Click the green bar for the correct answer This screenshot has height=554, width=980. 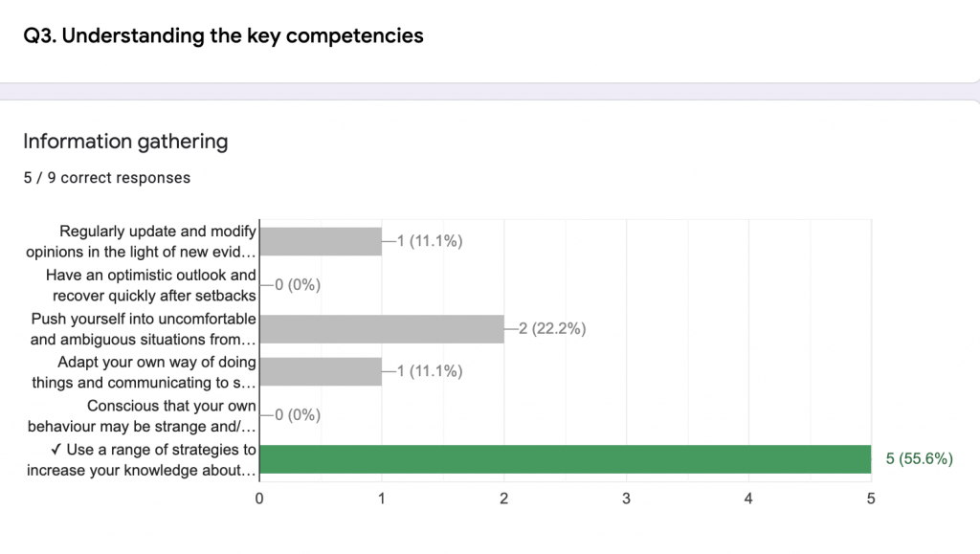click(x=565, y=459)
